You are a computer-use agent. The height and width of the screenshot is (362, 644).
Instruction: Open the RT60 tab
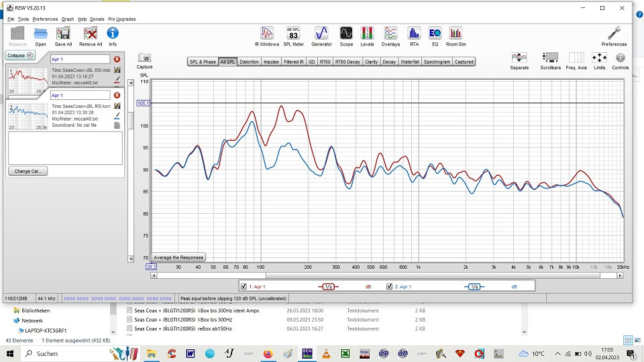pyautogui.click(x=325, y=62)
